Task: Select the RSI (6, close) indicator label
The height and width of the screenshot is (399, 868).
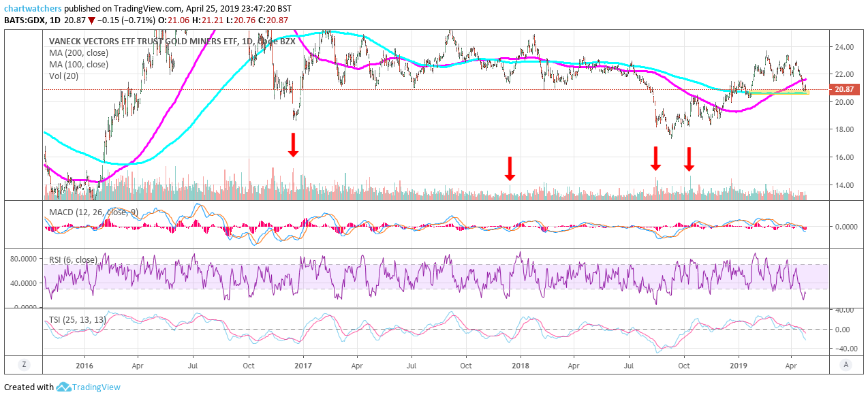Action: point(72,259)
